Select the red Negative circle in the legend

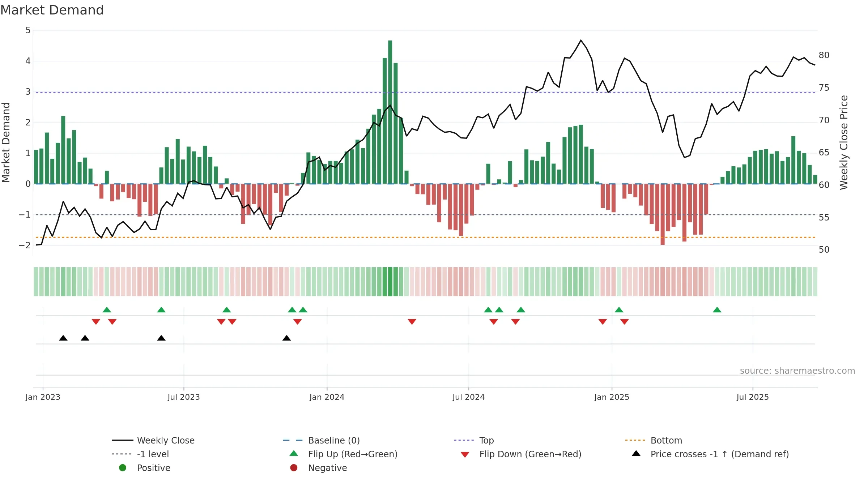[294, 468]
